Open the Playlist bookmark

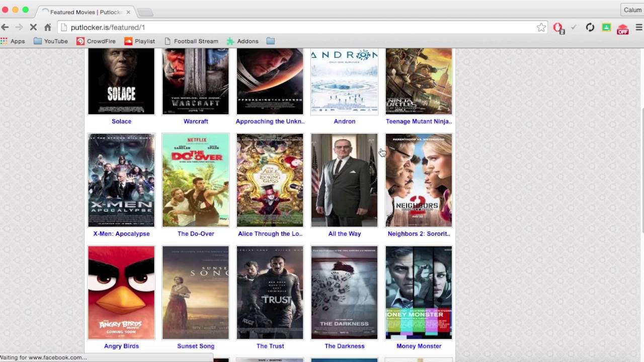tap(140, 41)
